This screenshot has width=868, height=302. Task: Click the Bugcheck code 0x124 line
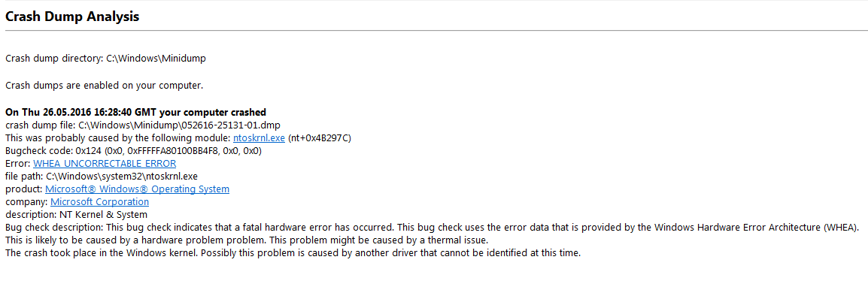133,150
